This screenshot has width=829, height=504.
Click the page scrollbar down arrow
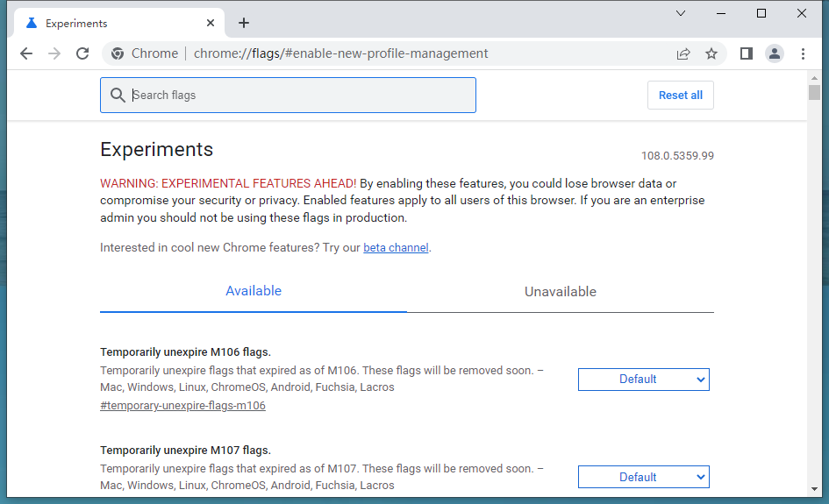(814, 489)
